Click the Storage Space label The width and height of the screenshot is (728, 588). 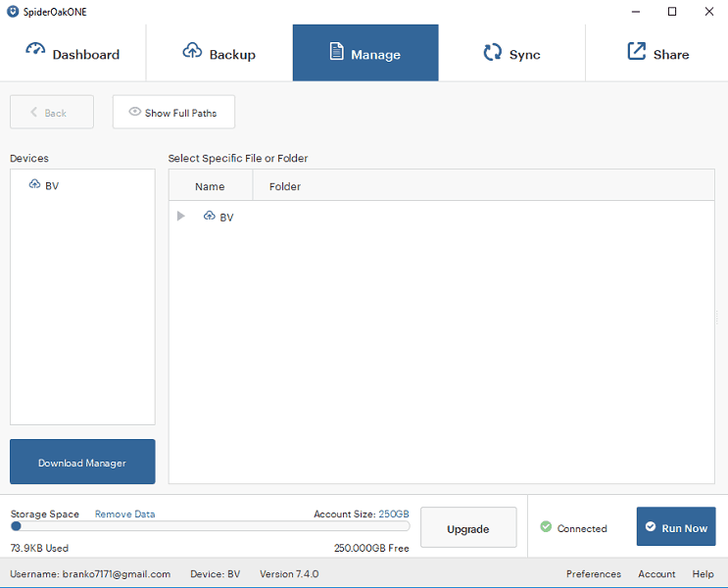[x=44, y=514]
